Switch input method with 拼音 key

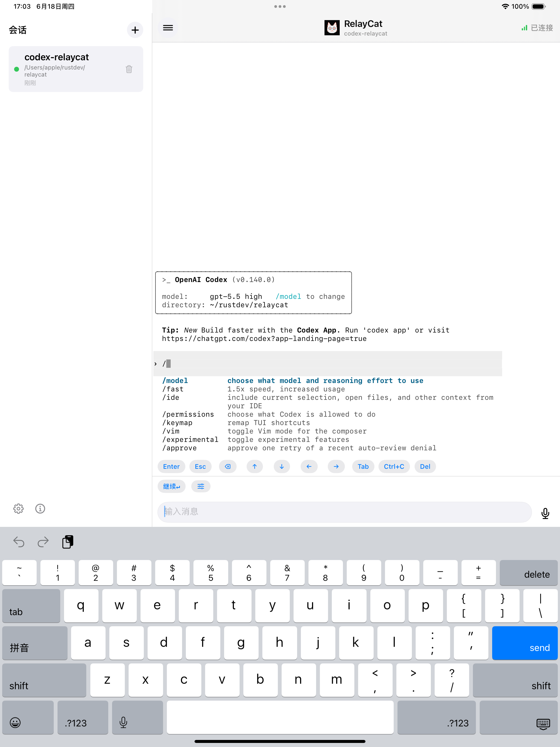pos(35,643)
